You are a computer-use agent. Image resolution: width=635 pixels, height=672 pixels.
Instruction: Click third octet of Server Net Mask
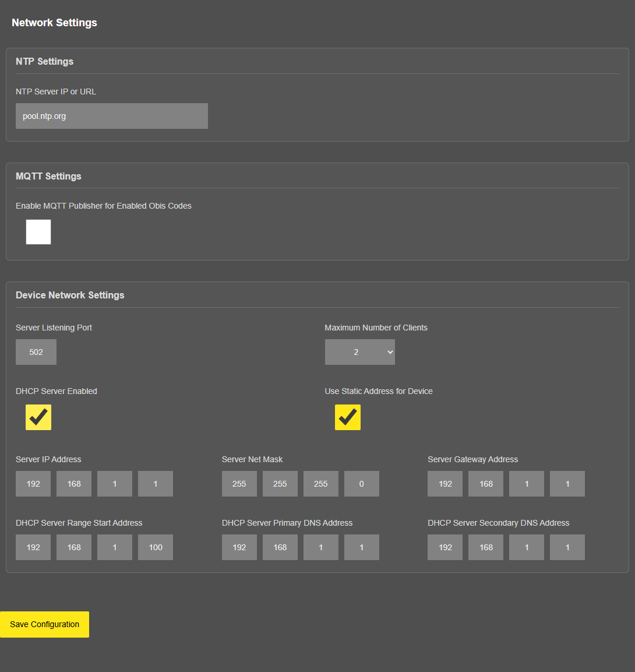(321, 483)
